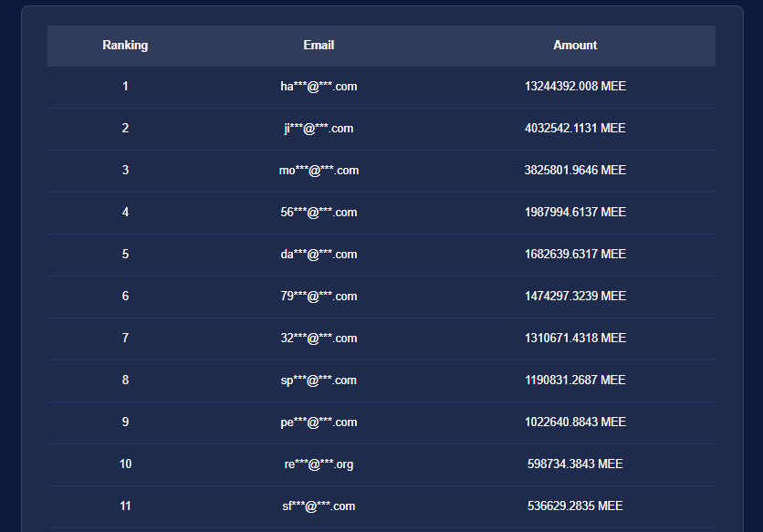Select the email pe***@***.com
Image resolution: width=763 pixels, height=532 pixels.
[319, 422]
